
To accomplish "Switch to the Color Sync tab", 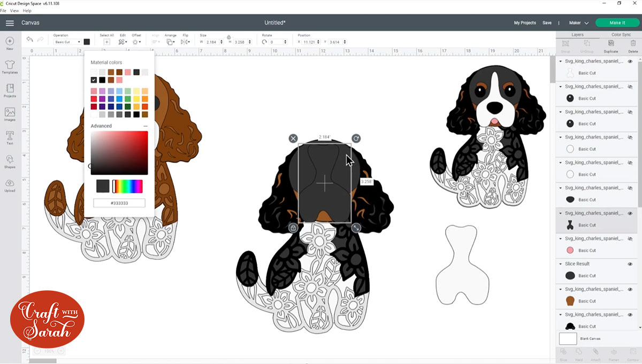I will click(x=620, y=35).
